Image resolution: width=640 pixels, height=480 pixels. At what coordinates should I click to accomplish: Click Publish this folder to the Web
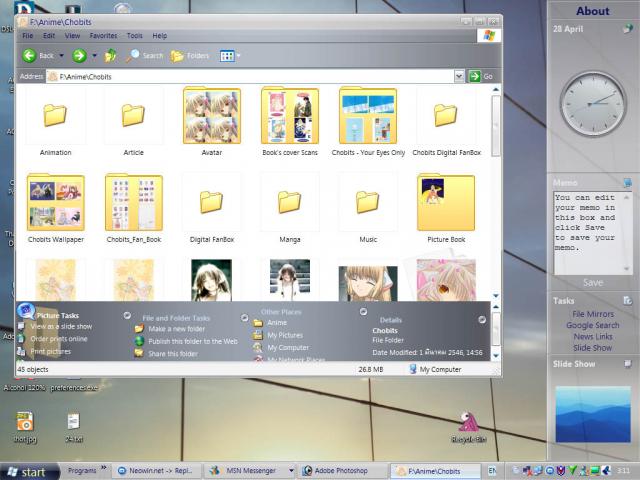[x=193, y=341]
